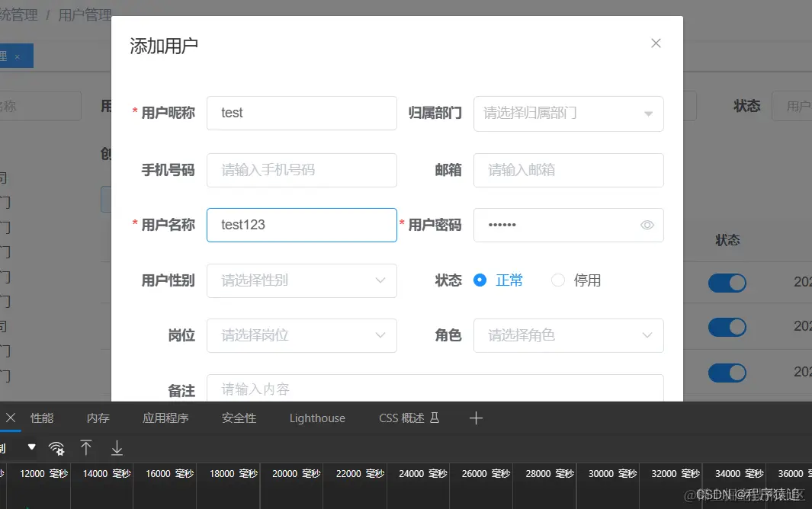The image size is (812, 509).
Task: Click the 手机号码 phone input field
Action: 301,170
